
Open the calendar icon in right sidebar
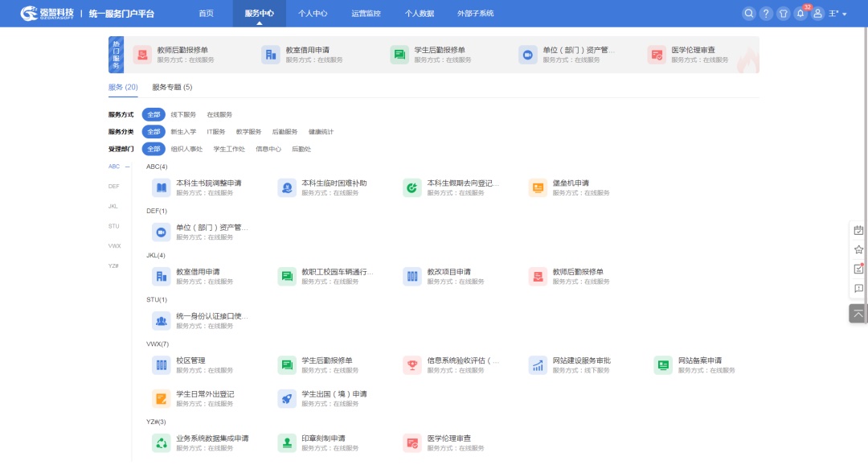coord(858,230)
